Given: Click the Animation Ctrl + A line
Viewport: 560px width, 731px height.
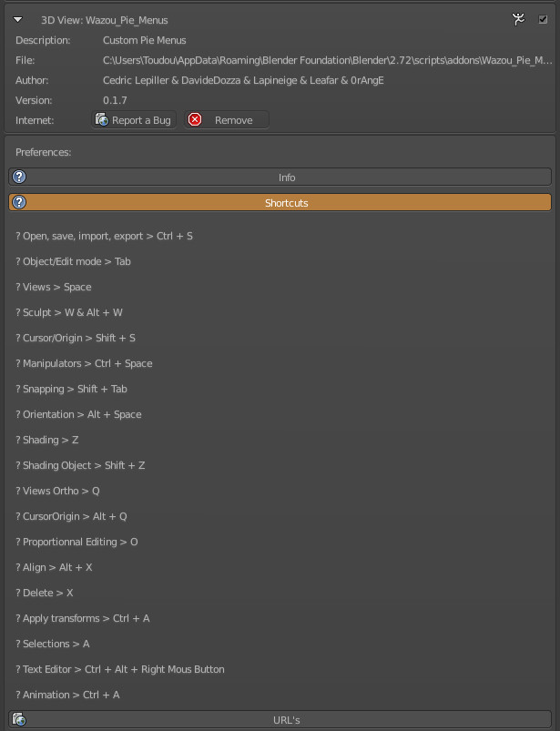Looking at the screenshot, I should pyautogui.click(x=67, y=695).
